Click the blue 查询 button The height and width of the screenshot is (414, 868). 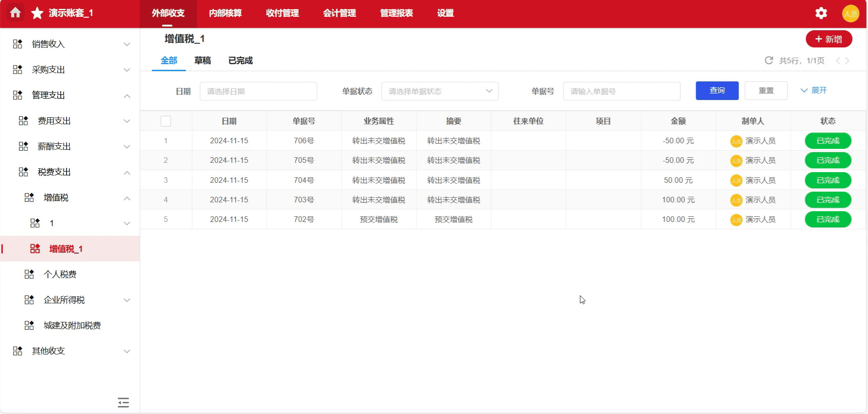tap(717, 91)
